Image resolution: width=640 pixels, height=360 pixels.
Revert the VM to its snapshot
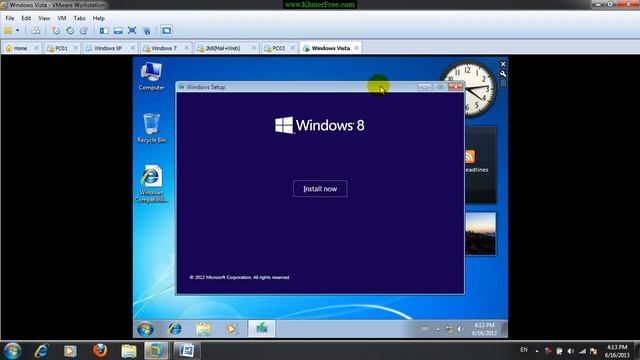[x=70, y=31]
